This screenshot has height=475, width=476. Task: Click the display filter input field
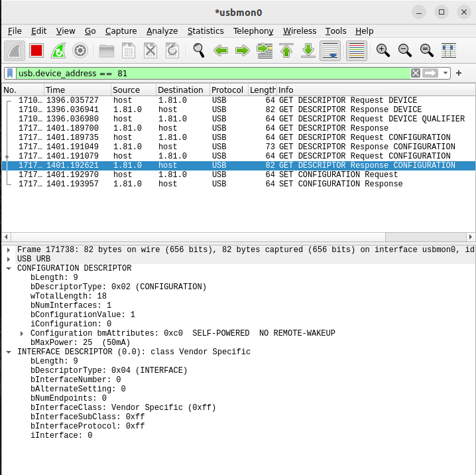213,73
